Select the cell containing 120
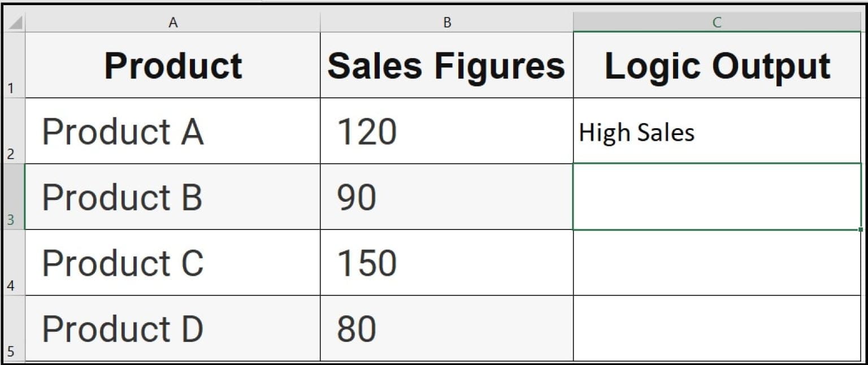The width and height of the screenshot is (868, 365). point(446,131)
